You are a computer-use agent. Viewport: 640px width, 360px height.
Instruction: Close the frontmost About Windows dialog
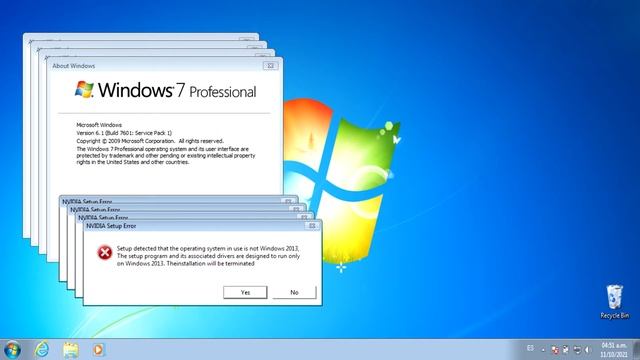coord(271,66)
